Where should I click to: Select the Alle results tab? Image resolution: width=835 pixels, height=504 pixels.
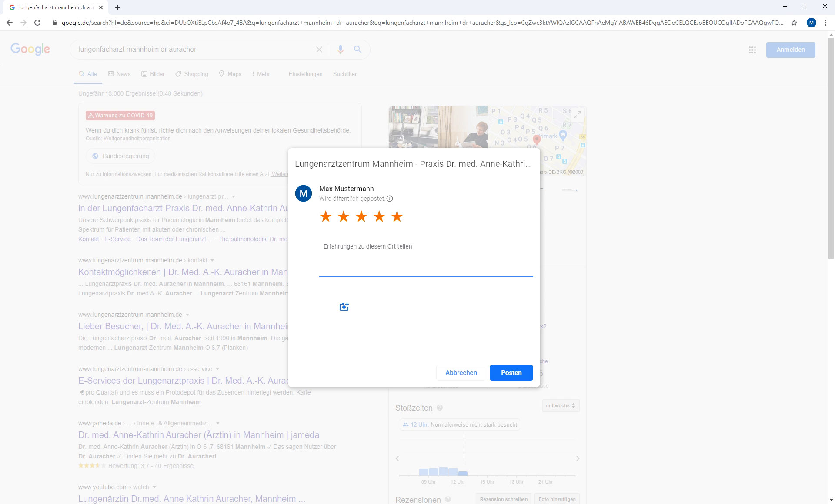(x=88, y=74)
